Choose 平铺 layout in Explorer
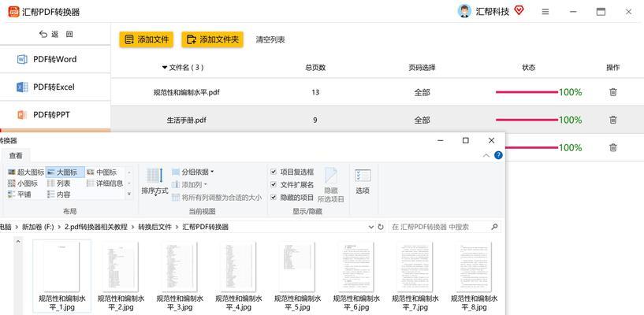 pyautogui.click(x=19, y=195)
